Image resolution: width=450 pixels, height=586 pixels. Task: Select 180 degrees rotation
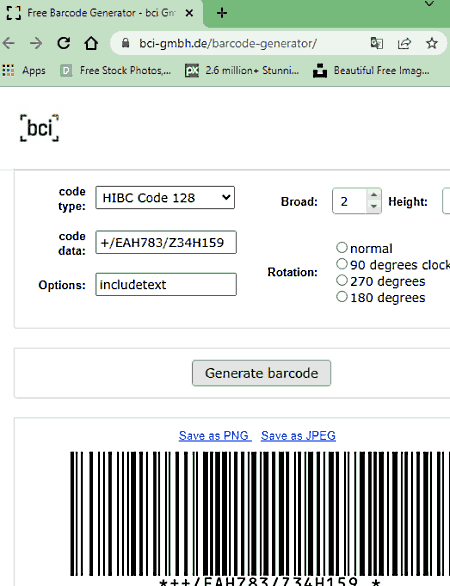tap(342, 297)
